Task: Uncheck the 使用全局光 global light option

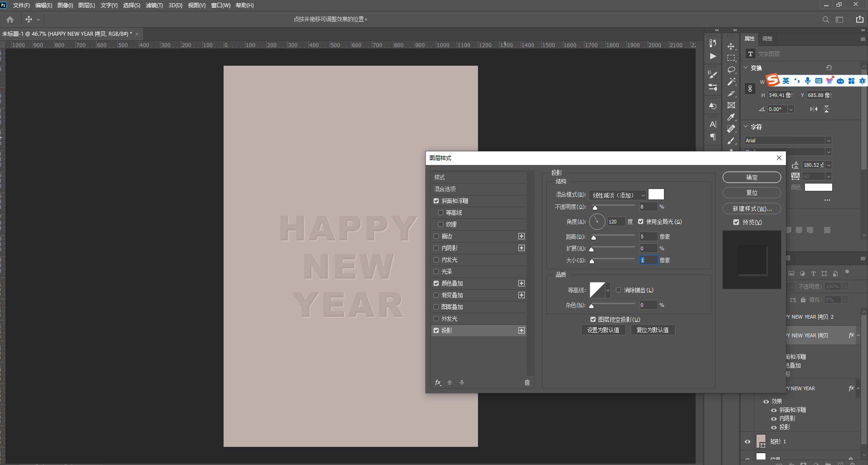Action: pyautogui.click(x=641, y=222)
